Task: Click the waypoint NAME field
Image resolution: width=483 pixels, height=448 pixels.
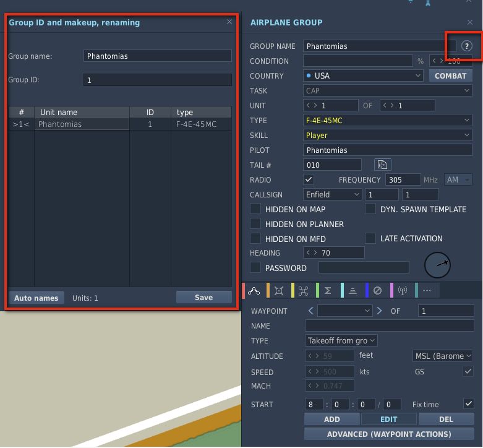Action: 390,325
